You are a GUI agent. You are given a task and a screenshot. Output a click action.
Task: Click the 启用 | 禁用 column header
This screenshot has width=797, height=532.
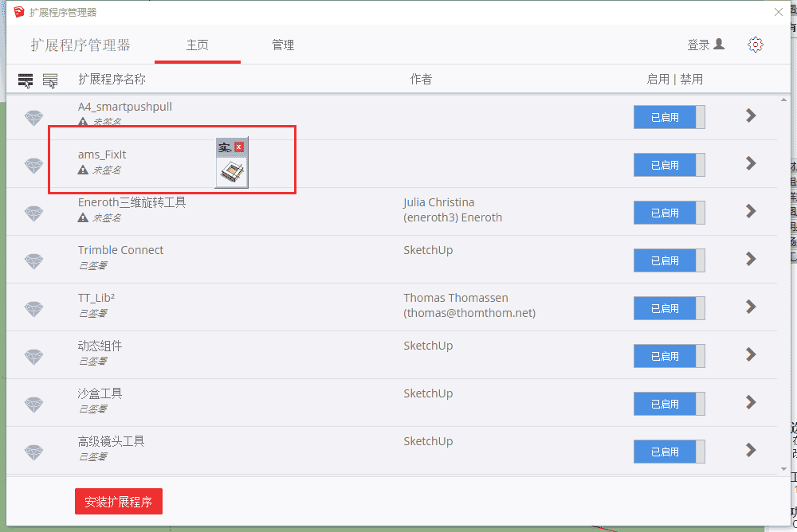[x=675, y=80]
